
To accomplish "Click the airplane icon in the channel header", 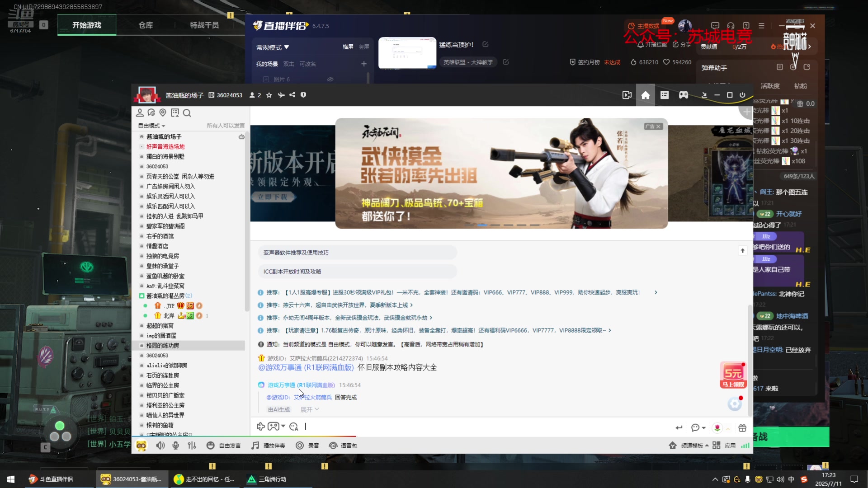I will [x=281, y=95].
